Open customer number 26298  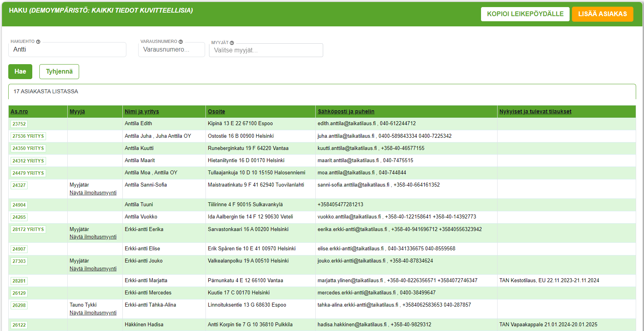click(x=19, y=305)
